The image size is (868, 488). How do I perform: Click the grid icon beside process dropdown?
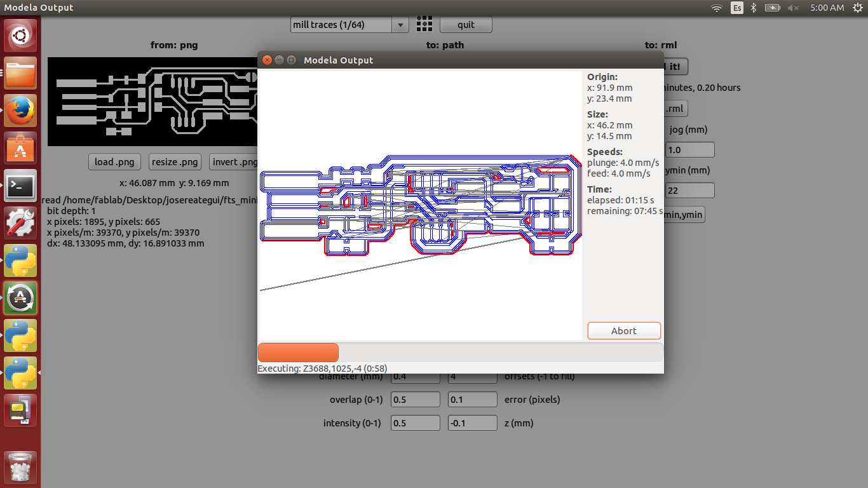(424, 25)
